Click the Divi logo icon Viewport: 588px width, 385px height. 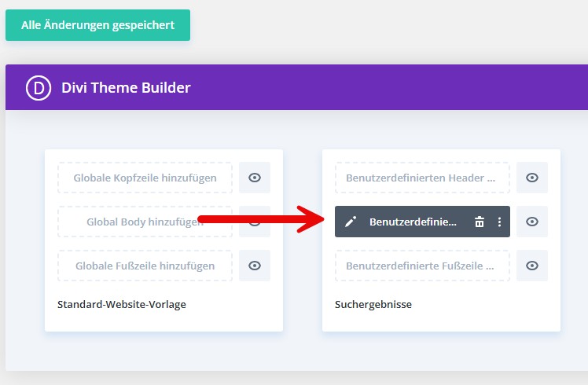point(38,87)
